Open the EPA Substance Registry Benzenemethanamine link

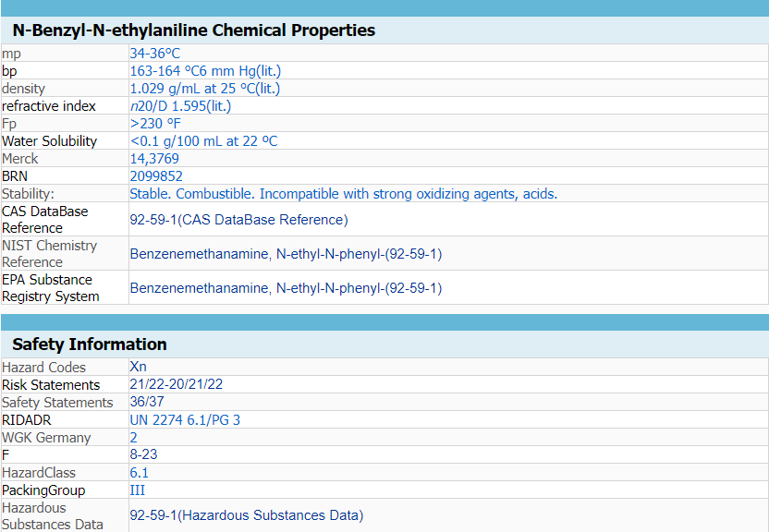coord(286,288)
